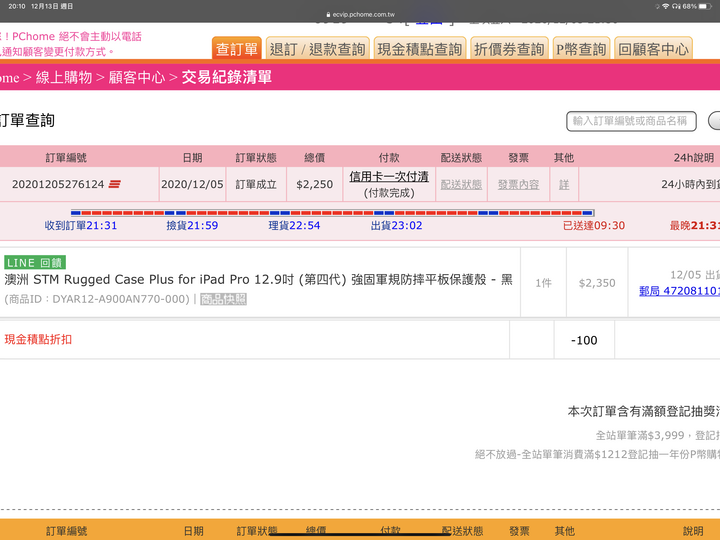720x540 pixels.
Task: Open the 詳 details link
Action: tap(564, 185)
